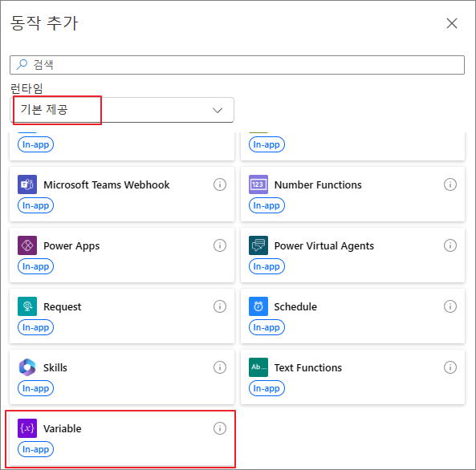The image size is (476, 470).
Task: Click the 검색 search input field
Action: pyautogui.click(x=237, y=65)
